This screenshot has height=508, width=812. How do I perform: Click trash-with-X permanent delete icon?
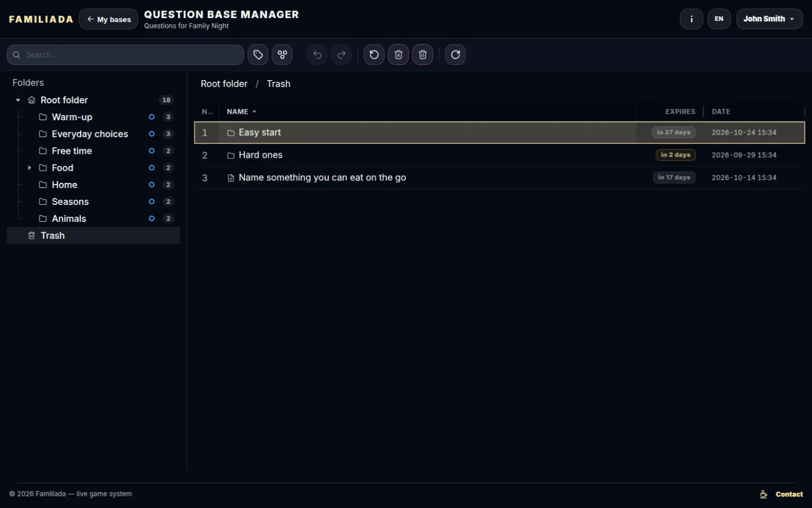(x=398, y=55)
